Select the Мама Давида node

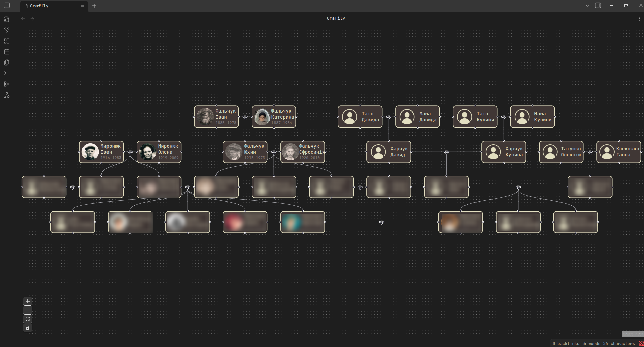(418, 117)
